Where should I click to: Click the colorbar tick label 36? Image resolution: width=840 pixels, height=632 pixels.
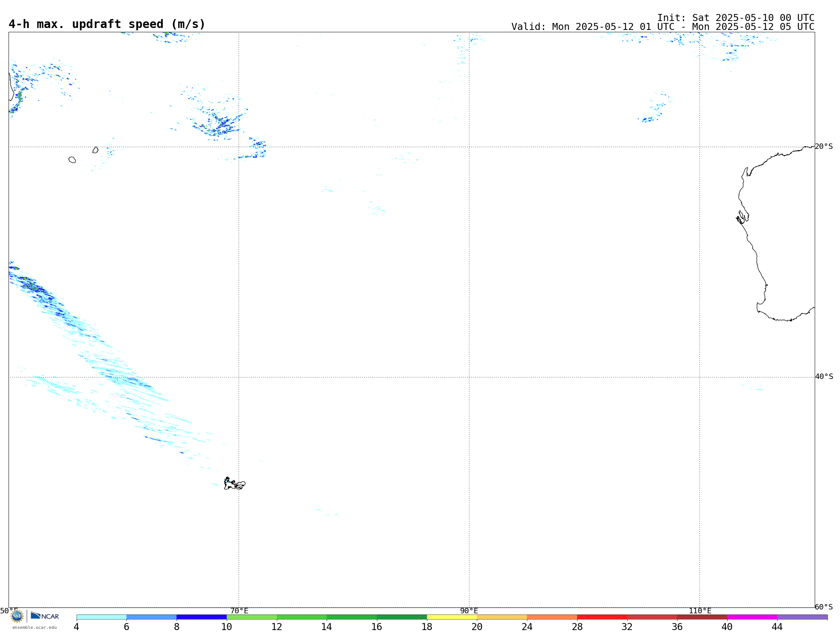(677, 627)
